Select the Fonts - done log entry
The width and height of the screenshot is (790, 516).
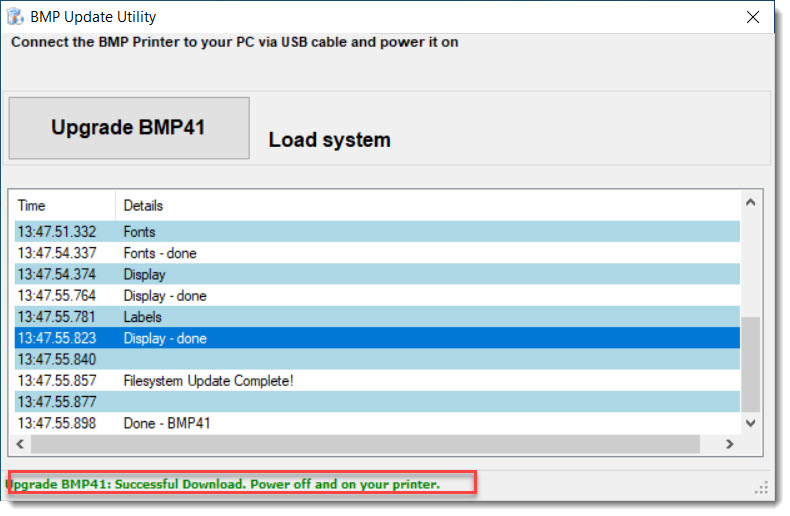click(x=160, y=253)
